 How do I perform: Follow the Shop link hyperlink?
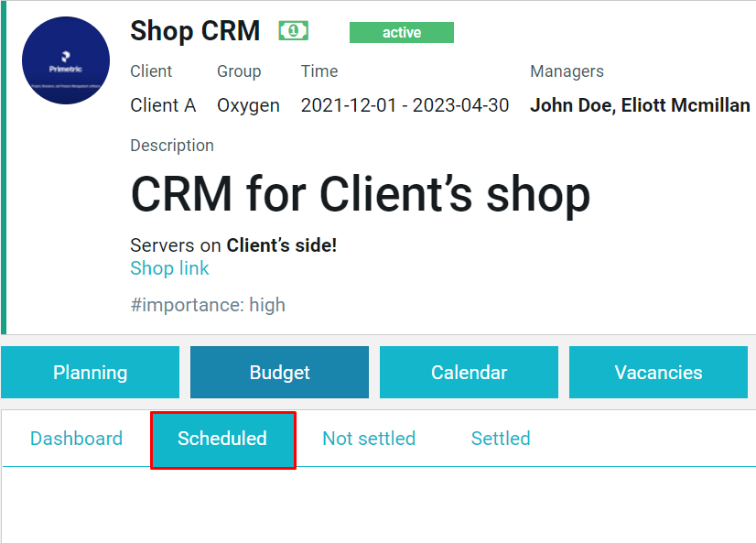coord(169,268)
